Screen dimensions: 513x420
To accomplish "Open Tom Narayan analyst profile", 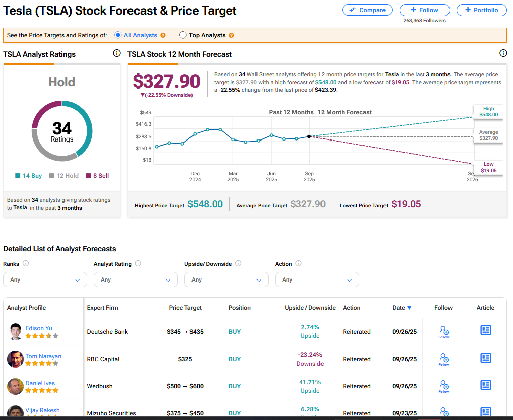I will pyautogui.click(x=43, y=356).
